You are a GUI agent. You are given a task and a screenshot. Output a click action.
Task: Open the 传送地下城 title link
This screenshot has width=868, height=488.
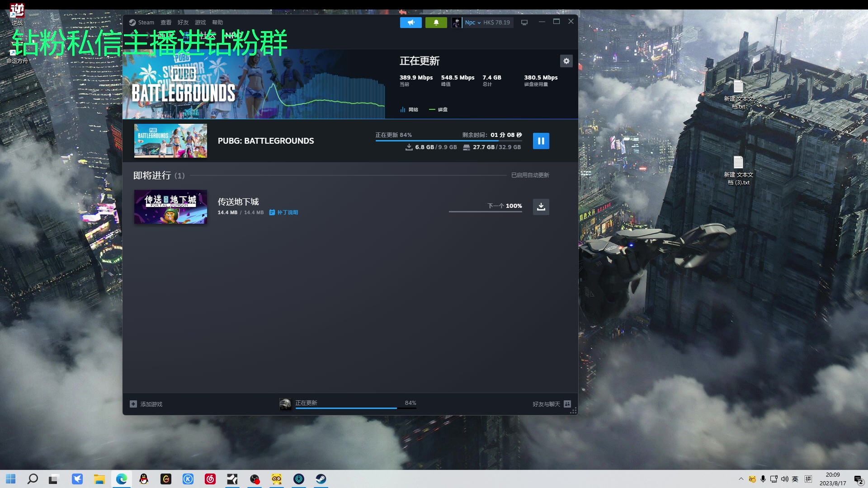[238, 202]
